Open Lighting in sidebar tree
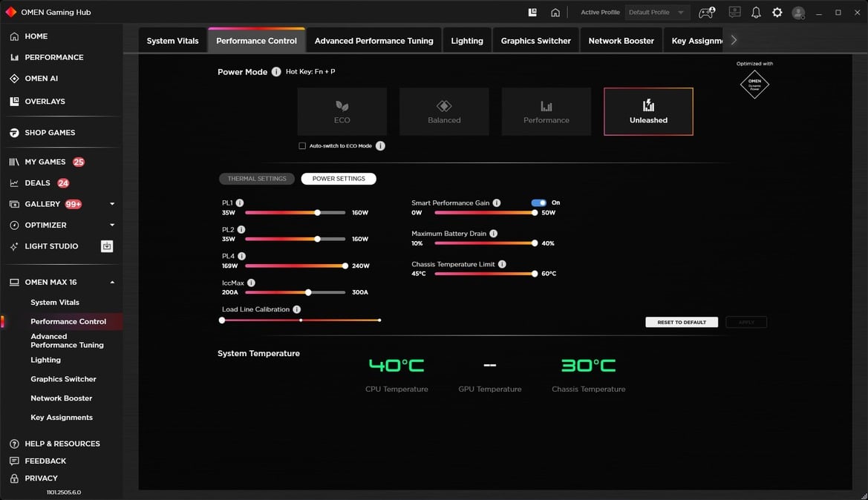 pos(45,360)
